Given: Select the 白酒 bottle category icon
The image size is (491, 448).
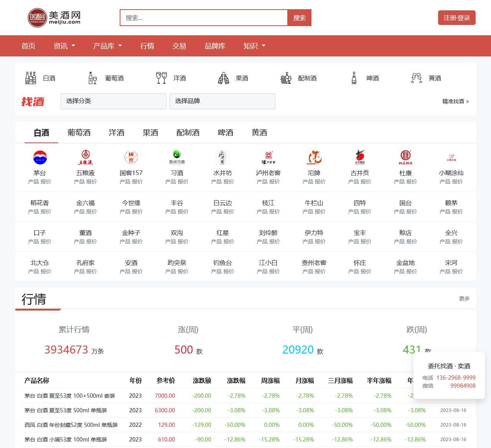Looking at the screenshot, I should coord(30,78).
